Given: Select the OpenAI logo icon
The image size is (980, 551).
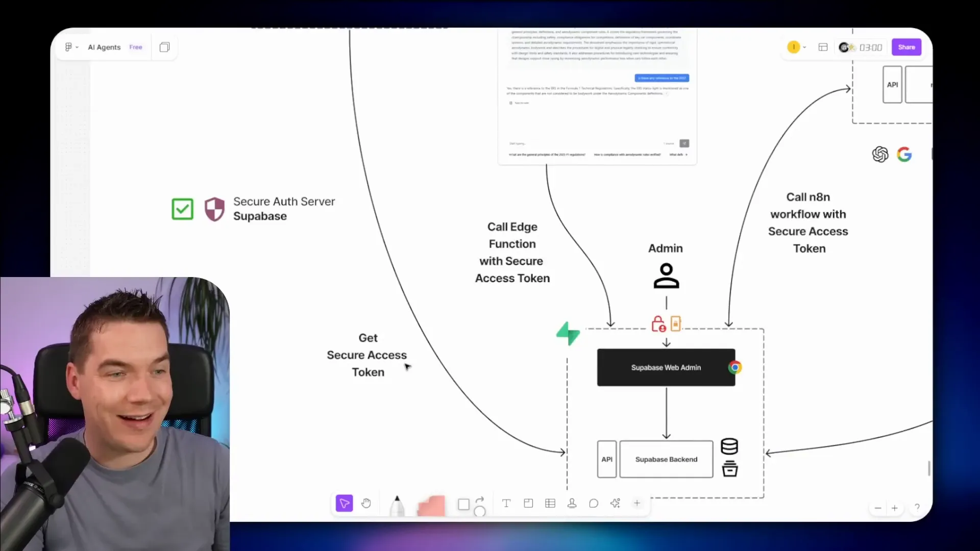Looking at the screenshot, I should click(x=880, y=154).
